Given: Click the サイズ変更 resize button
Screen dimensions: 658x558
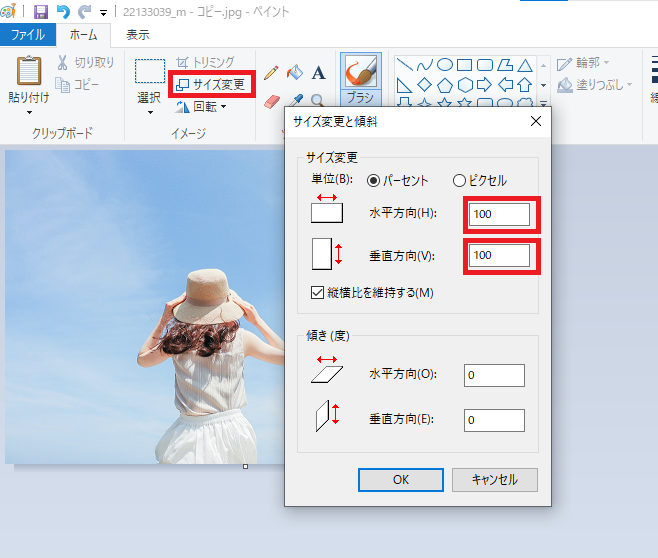Looking at the screenshot, I should click(211, 84).
